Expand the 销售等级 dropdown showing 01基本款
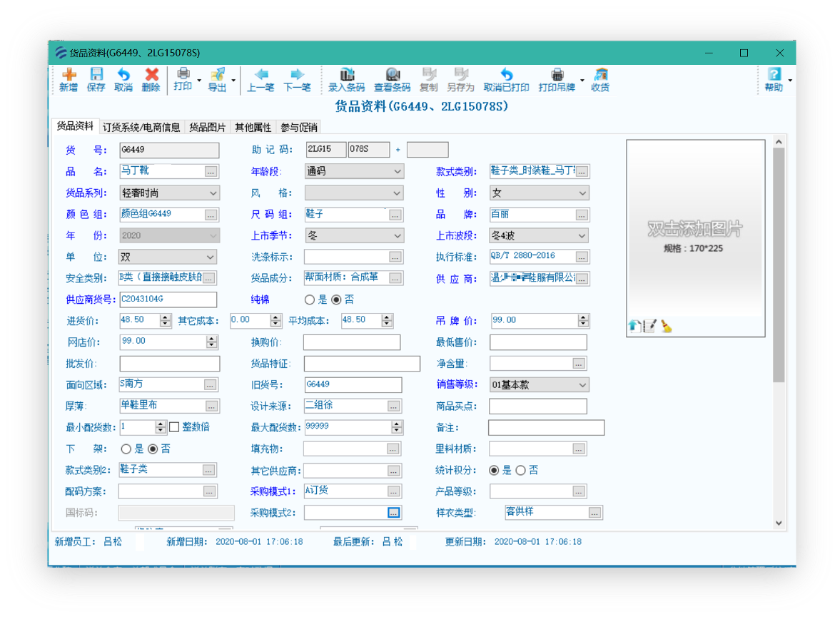 coord(582,385)
